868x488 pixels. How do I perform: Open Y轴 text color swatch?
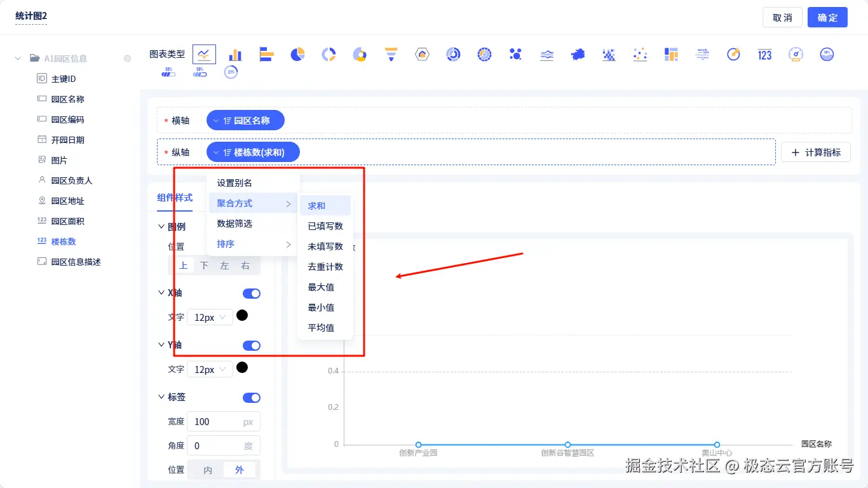click(x=242, y=367)
